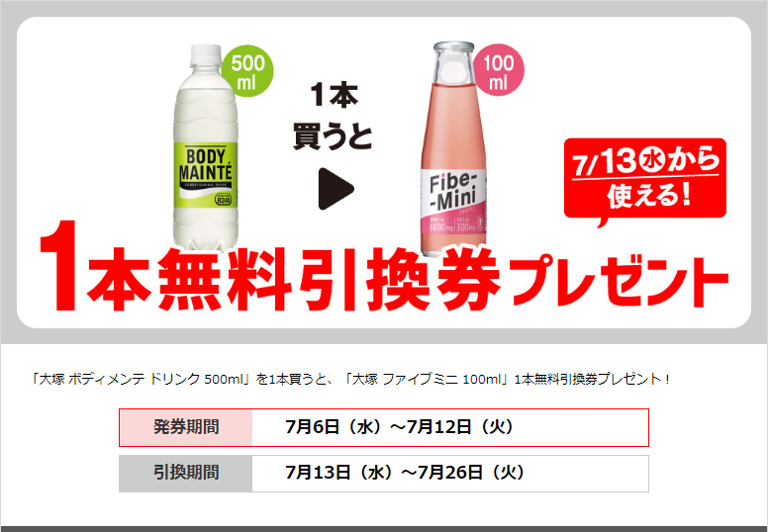Click the 7月13日〜7月26日 date range
The height and width of the screenshot is (532, 769).
click(405, 473)
